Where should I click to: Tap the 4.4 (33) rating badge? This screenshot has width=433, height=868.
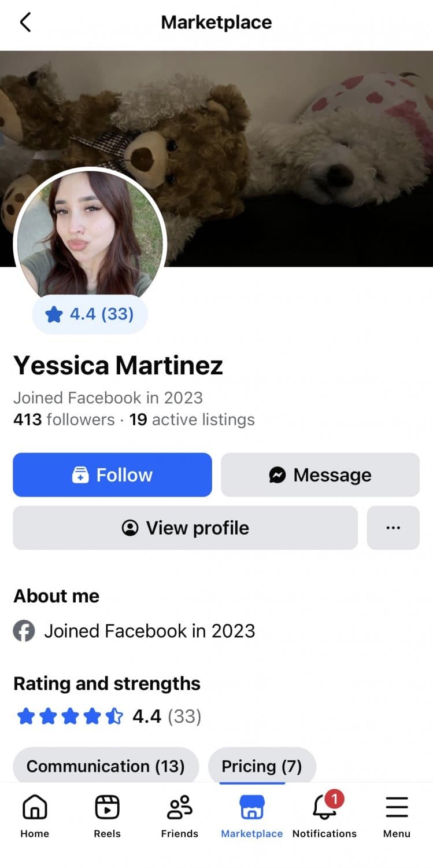pyautogui.click(x=90, y=314)
